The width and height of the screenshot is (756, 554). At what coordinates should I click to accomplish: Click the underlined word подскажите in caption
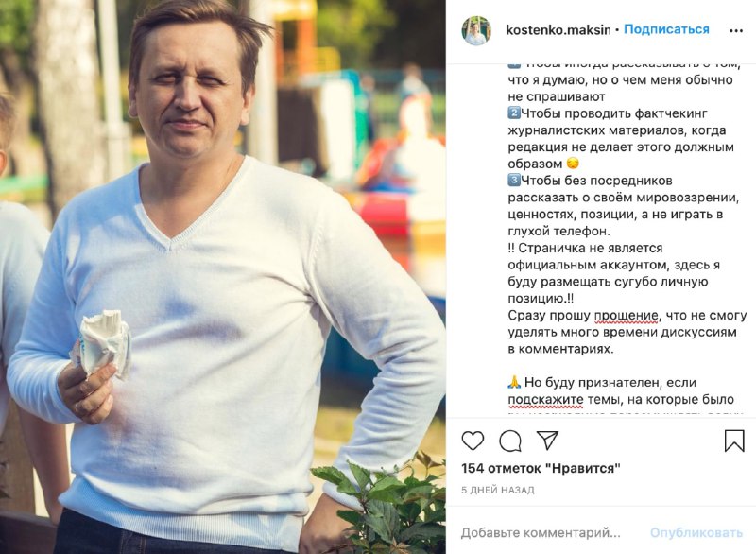[539, 400]
